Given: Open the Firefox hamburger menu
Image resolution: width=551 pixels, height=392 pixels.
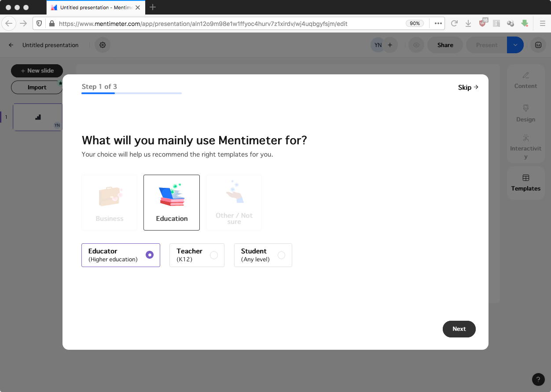Looking at the screenshot, I should coord(543,24).
